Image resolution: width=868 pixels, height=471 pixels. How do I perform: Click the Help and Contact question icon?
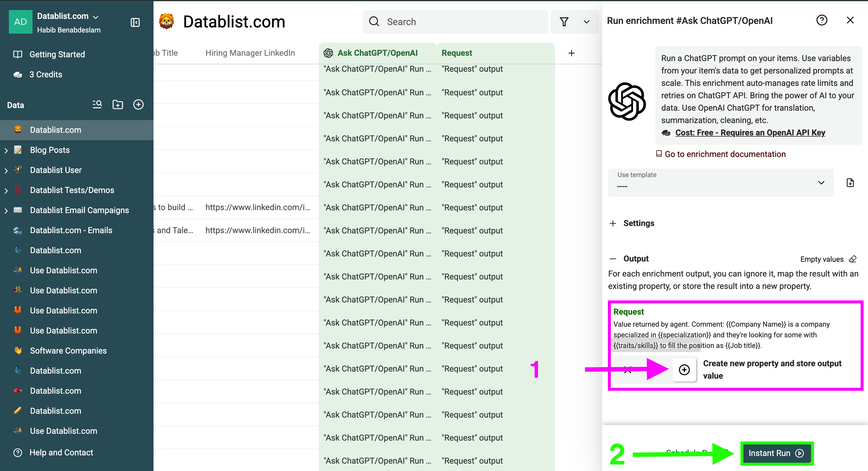coord(17,452)
